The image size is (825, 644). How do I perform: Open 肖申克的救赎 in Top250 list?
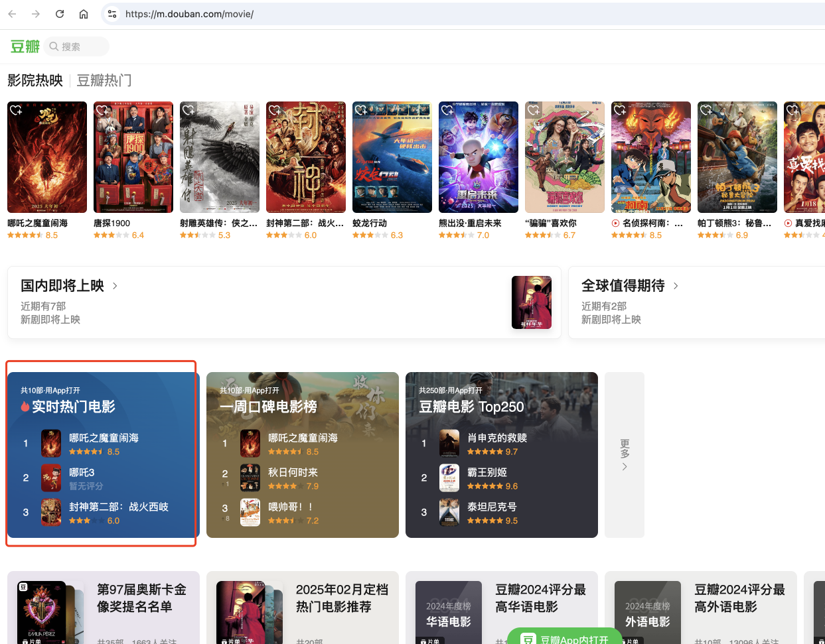coord(496,438)
